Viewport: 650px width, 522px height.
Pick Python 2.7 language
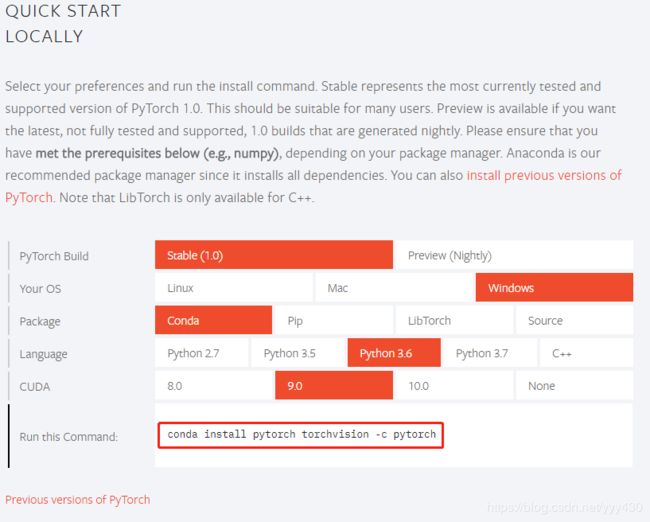pos(201,353)
